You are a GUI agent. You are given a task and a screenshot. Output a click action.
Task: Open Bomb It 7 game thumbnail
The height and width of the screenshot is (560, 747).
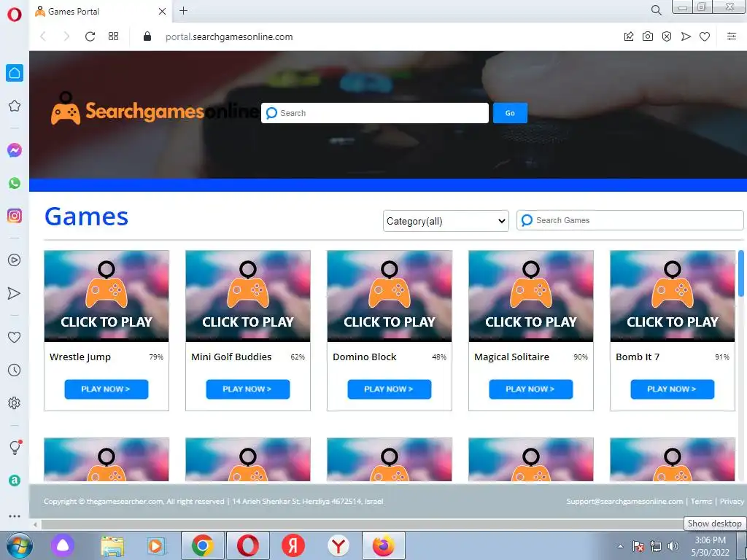(672, 296)
